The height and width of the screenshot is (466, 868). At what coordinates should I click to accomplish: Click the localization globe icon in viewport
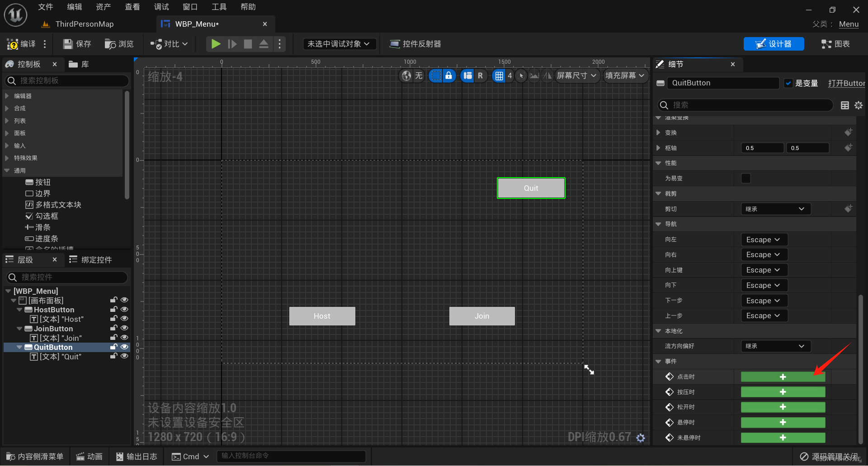tap(406, 75)
